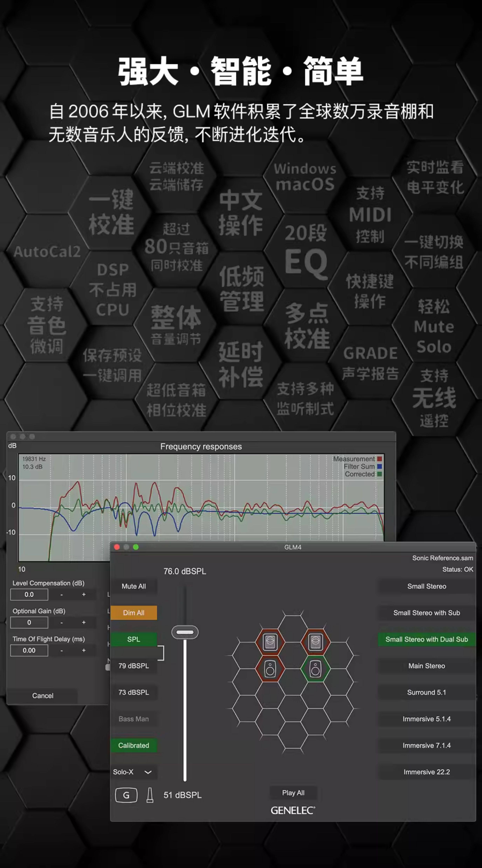Click the volume fader handle

(x=185, y=632)
